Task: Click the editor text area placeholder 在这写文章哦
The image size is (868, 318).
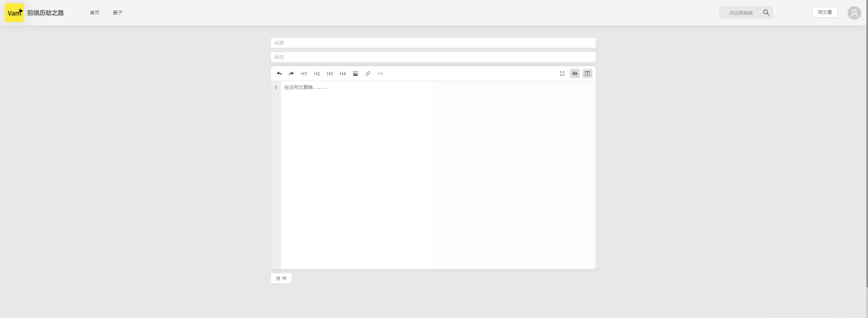Action: click(306, 88)
